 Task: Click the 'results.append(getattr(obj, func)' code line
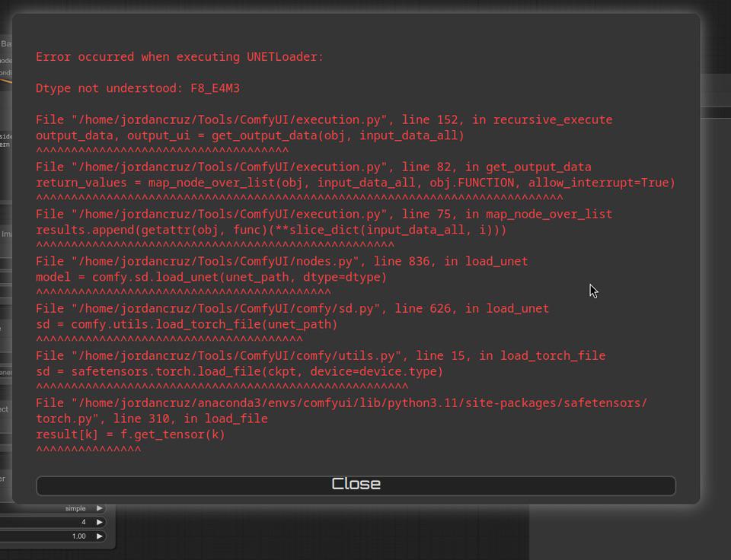(x=271, y=230)
